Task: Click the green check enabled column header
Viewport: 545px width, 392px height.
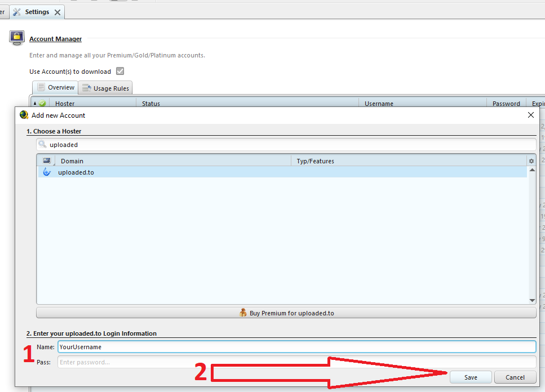Action: 42,103
